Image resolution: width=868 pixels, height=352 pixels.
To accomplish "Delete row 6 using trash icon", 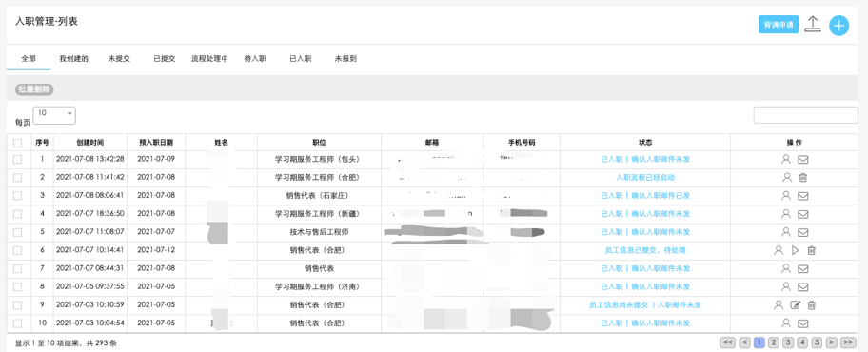I will pos(811,250).
